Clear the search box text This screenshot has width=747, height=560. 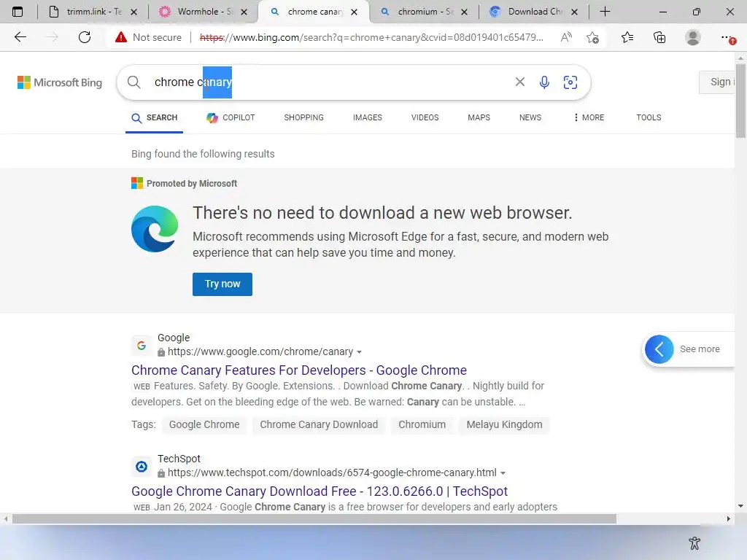coord(519,82)
